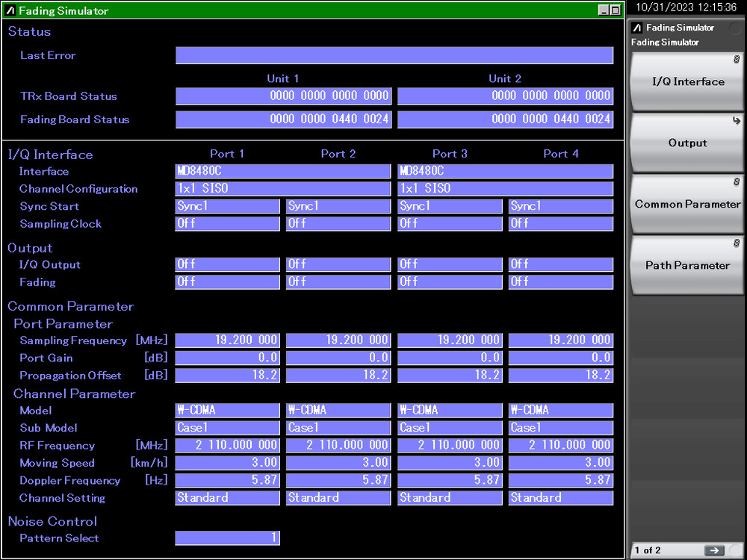Open Model W-CDMA selector for Port 4
Screen dimensions: 747x560
pyautogui.click(x=561, y=411)
